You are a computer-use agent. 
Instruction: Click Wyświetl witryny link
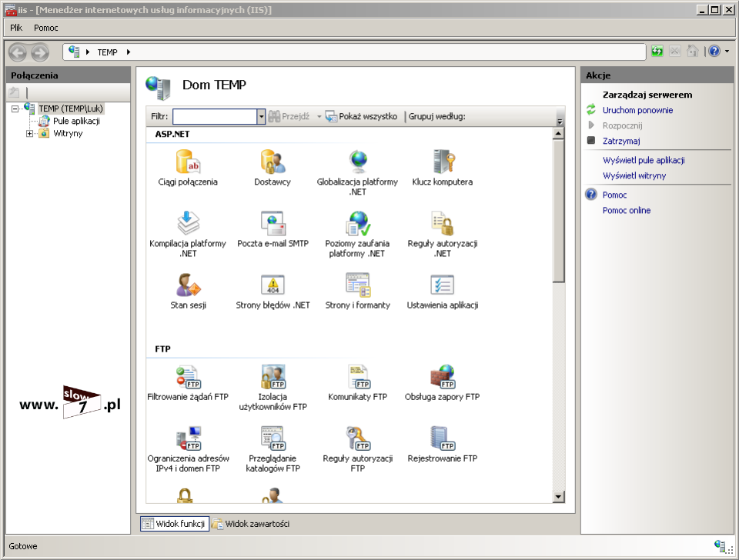pyautogui.click(x=634, y=175)
